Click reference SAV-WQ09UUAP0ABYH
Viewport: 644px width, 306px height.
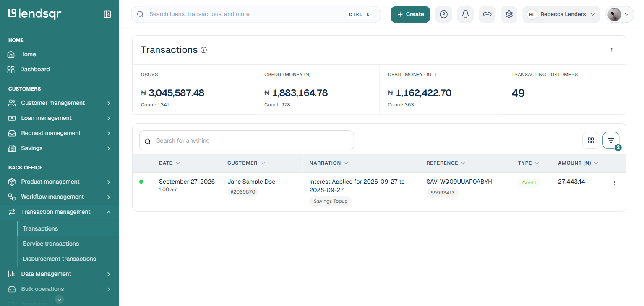coord(459,182)
